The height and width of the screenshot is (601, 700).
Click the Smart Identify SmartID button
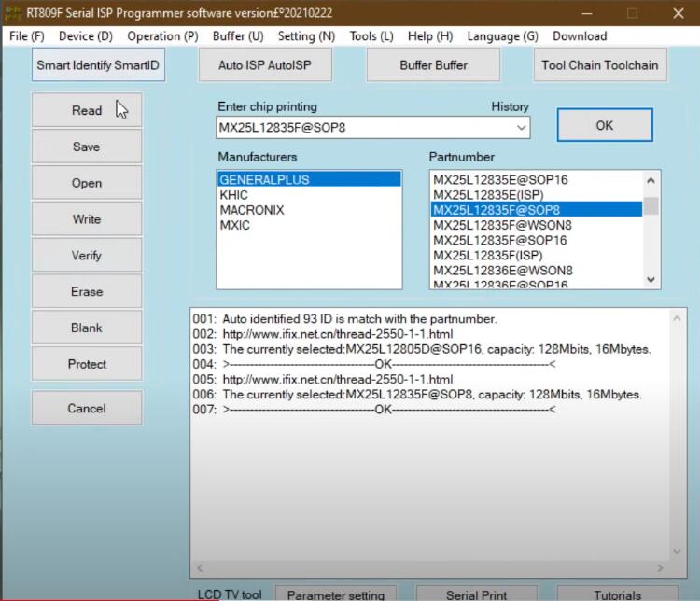(98, 65)
